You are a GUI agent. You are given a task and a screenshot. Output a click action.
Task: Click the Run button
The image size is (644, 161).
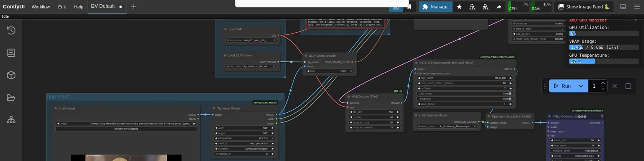click(563, 86)
